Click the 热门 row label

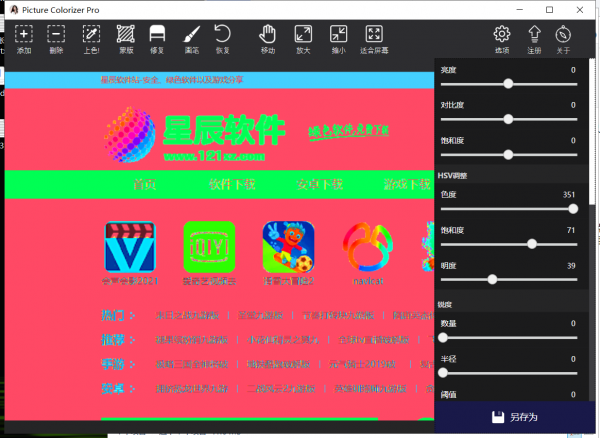[113, 315]
